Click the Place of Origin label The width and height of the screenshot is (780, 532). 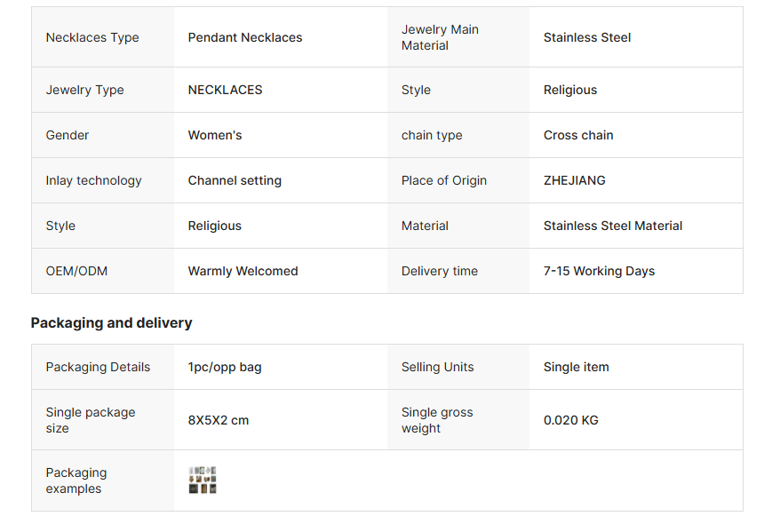tap(444, 180)
